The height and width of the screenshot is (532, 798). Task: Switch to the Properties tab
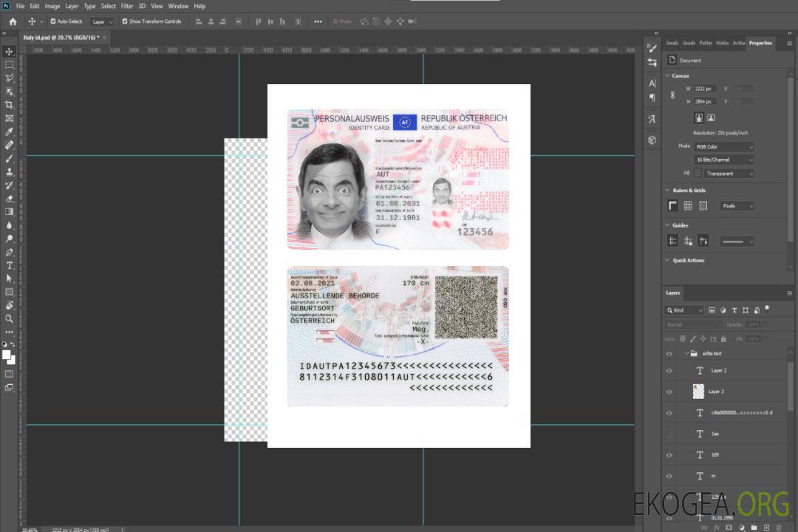pos(760,44)
